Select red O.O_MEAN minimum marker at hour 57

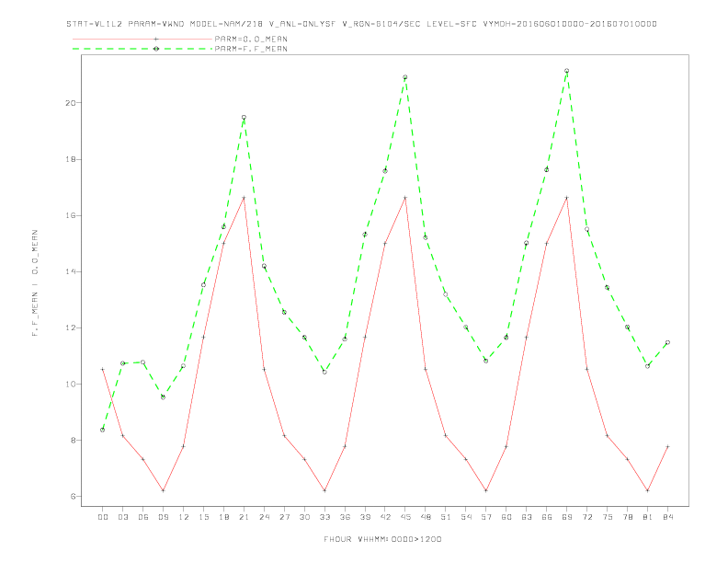point(486,490)
